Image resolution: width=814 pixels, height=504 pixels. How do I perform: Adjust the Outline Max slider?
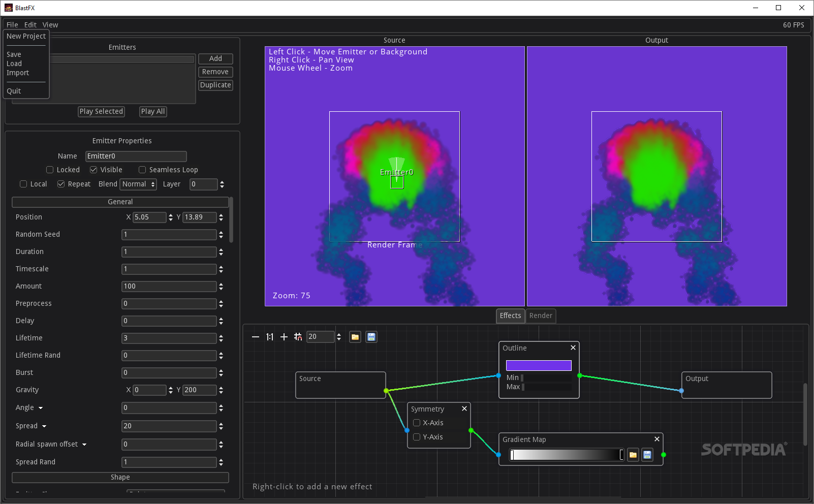tap(546, 387)
